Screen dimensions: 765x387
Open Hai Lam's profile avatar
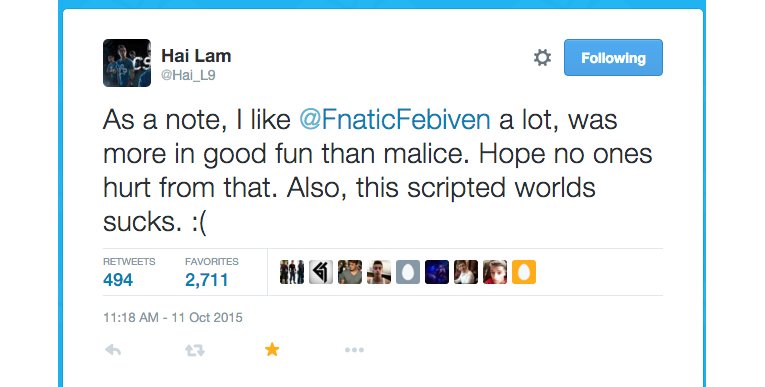click(x=127, y=63)
